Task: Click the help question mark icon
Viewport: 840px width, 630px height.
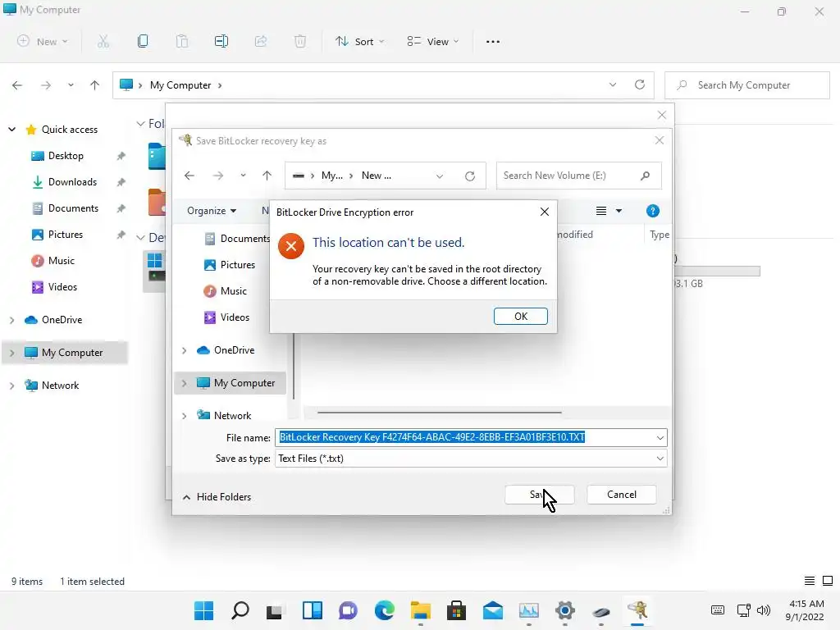Action: coord(652,211)
